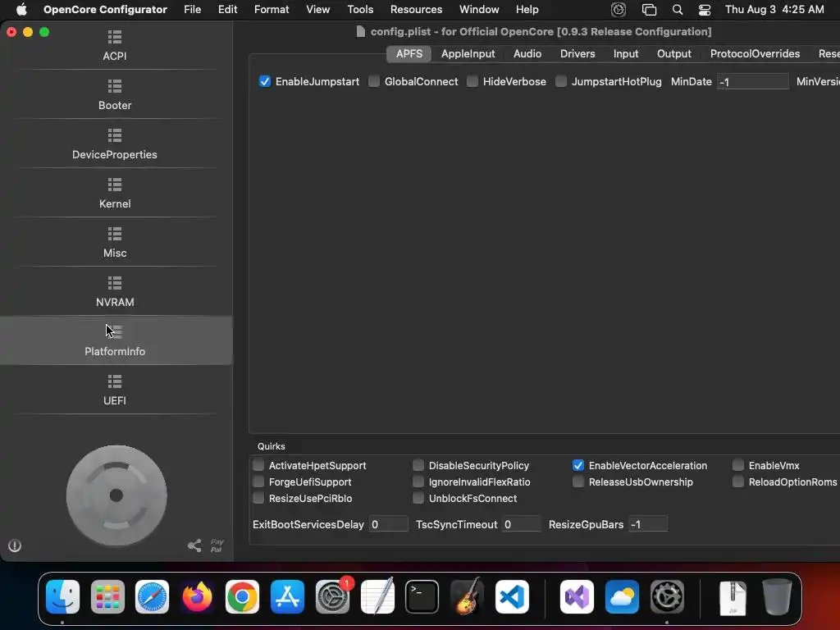
Task: Open Spotlight search in menu bar
Action: pos(677,10)
